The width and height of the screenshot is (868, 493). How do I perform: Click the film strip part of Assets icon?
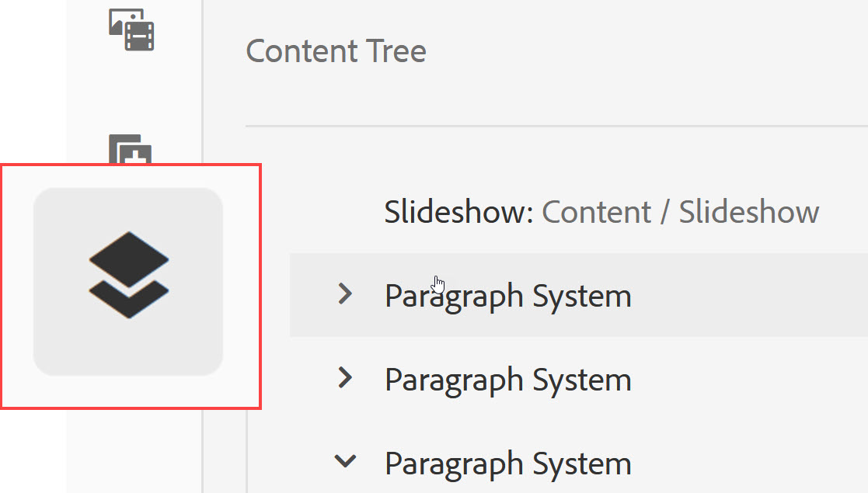pos(140,36)
